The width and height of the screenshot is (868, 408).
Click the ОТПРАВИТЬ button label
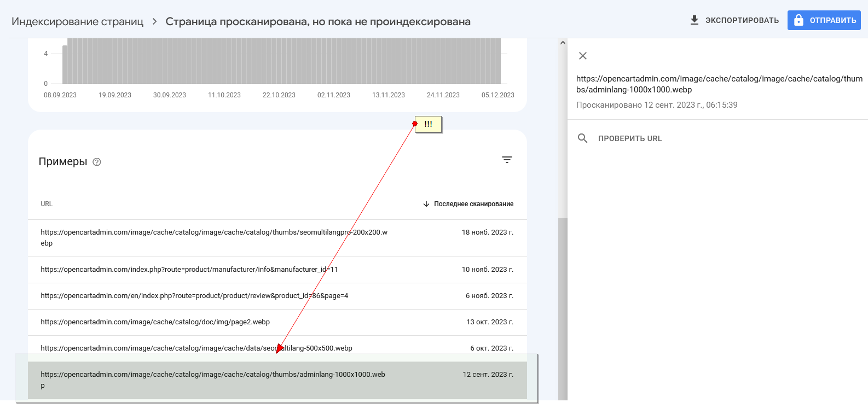(833, 20)
